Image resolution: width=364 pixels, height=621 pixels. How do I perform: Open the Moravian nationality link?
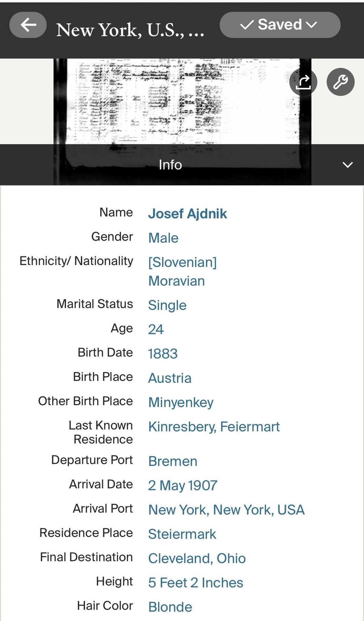coord(177,281)
